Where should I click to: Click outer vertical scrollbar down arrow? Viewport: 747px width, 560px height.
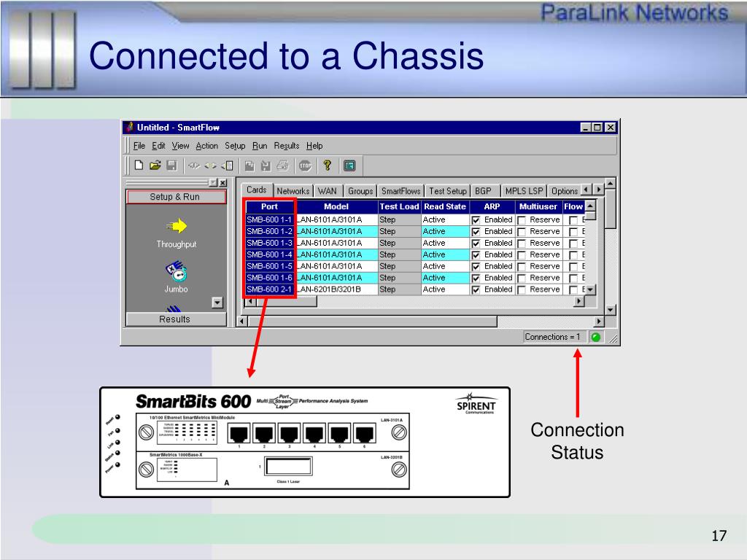(x=611, y=310)
